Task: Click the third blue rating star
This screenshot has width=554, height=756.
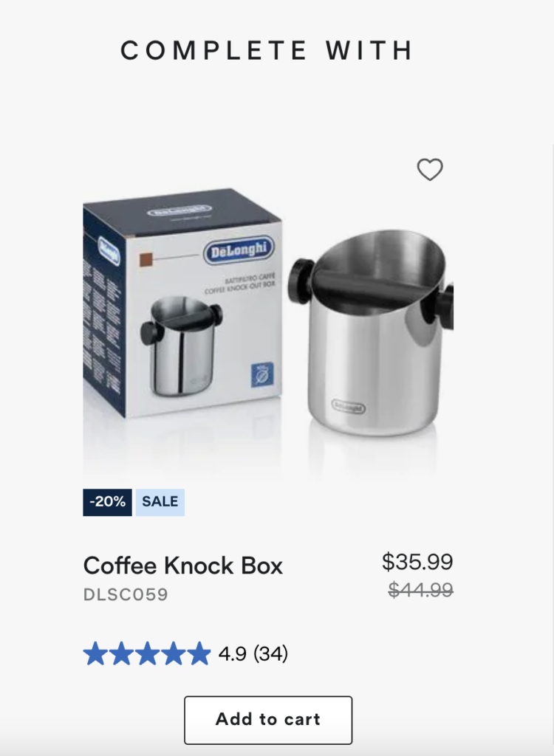Action: (x=147, y=654)
